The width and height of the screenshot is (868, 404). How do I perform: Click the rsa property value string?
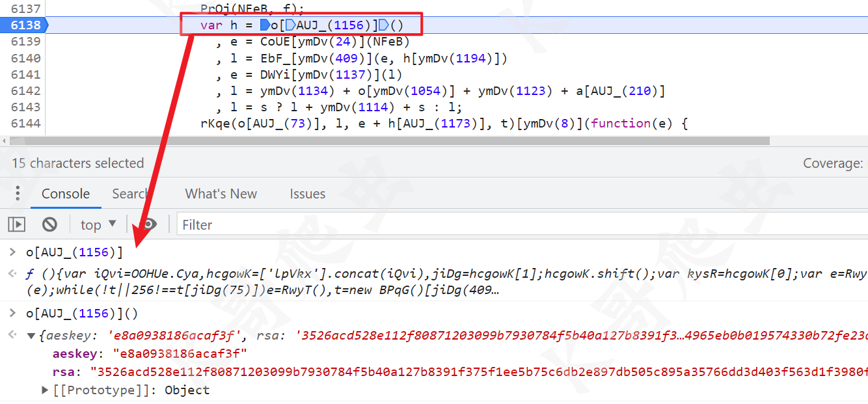(478, 372)
